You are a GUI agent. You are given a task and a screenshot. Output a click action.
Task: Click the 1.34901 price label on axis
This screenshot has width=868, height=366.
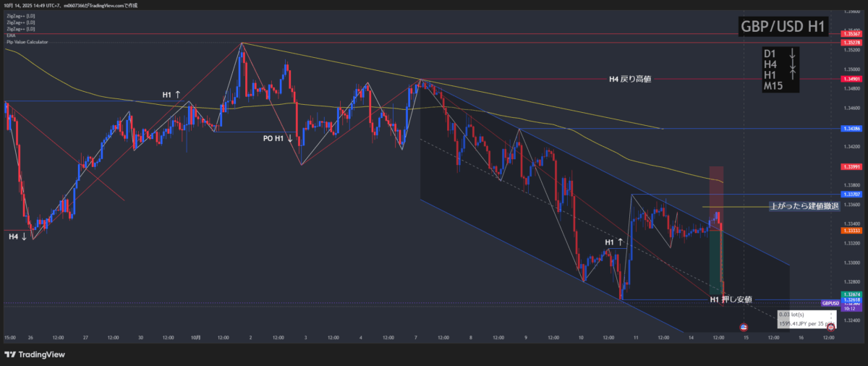[851, 79]
